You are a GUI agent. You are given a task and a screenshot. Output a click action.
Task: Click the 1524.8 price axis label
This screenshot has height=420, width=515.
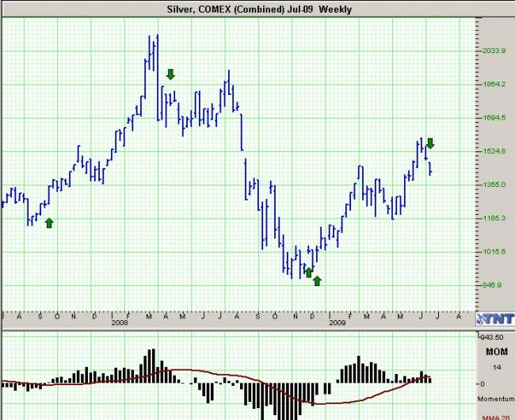[494, 151]
